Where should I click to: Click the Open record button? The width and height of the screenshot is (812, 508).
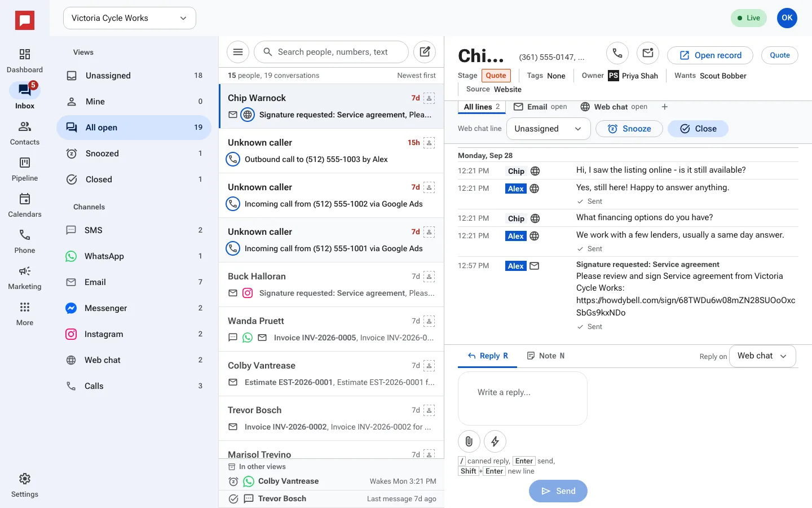[710, 55]
